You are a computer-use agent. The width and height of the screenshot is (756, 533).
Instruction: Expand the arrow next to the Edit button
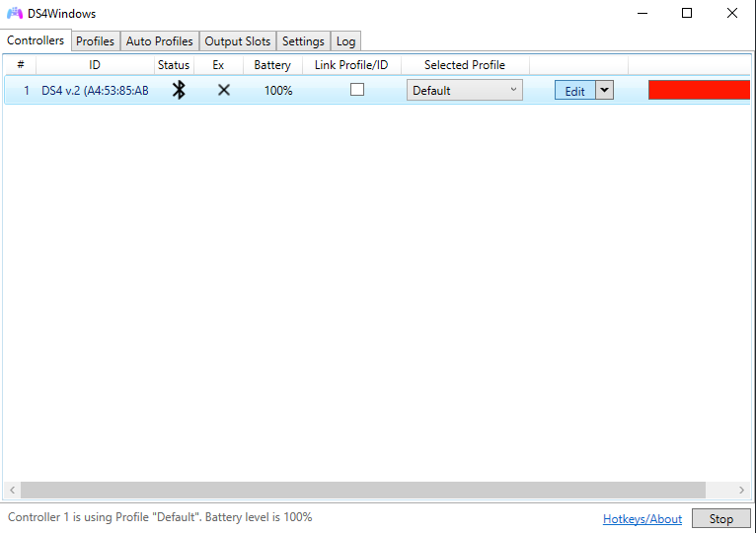604,90
